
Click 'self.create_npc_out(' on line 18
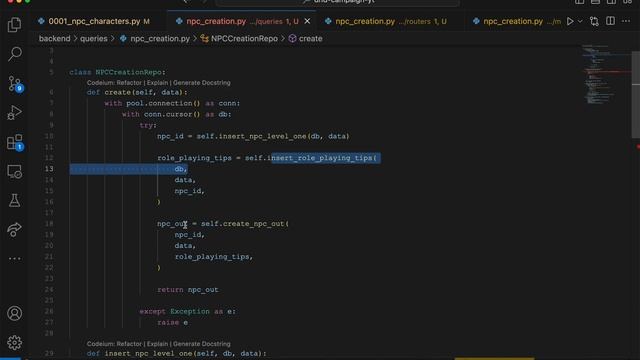coord(245,224)
